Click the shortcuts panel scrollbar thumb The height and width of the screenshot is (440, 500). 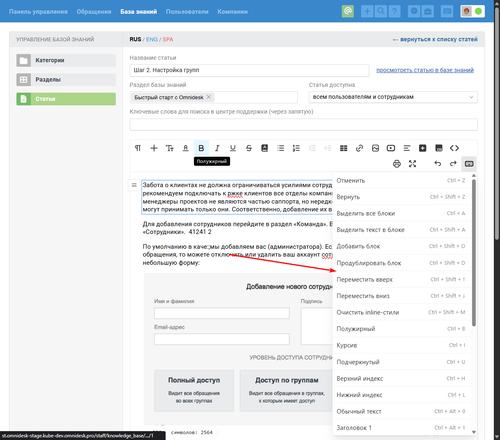[x=474, y=253]
